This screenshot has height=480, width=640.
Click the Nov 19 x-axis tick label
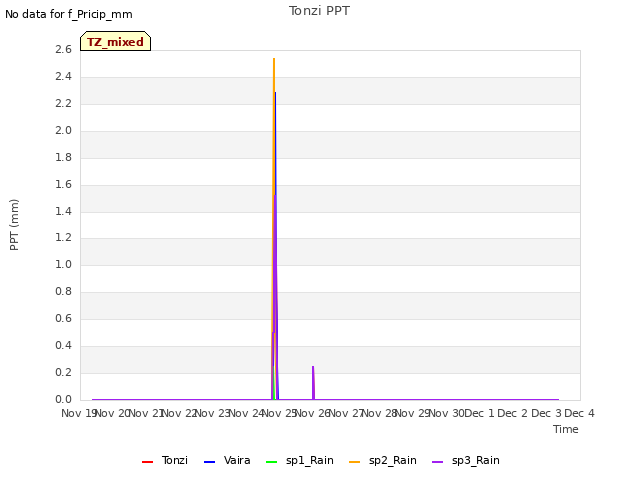(79, 413)
